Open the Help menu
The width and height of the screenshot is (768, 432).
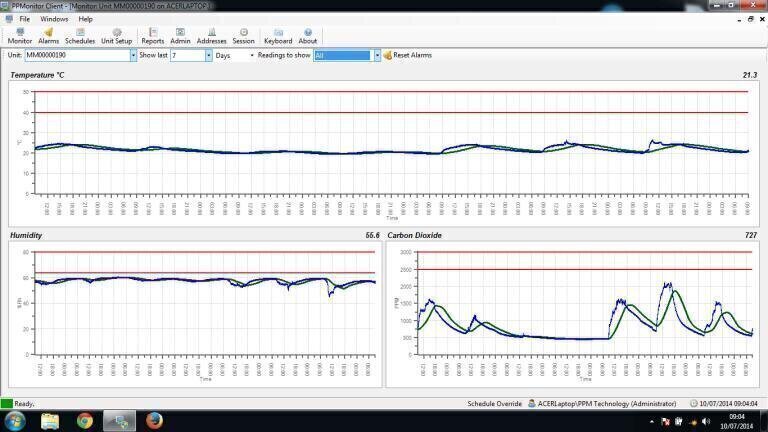tap(85, 19)
